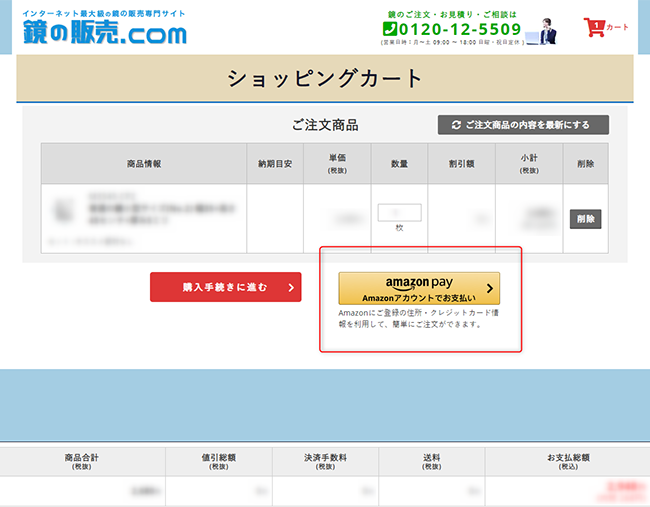The width and height of the screenshot is (650, 507).
Task: Click the ご注文商品の内容を最新にする label
Action: click(530, 125)
